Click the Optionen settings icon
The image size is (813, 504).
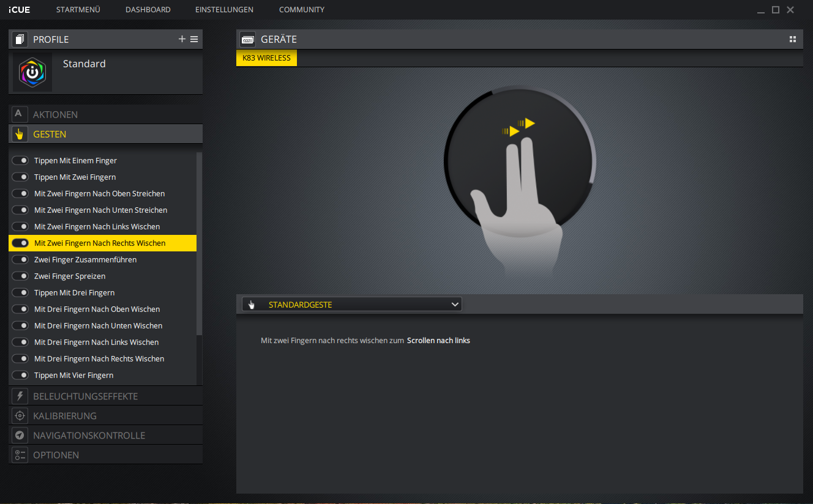coord(20,455)
